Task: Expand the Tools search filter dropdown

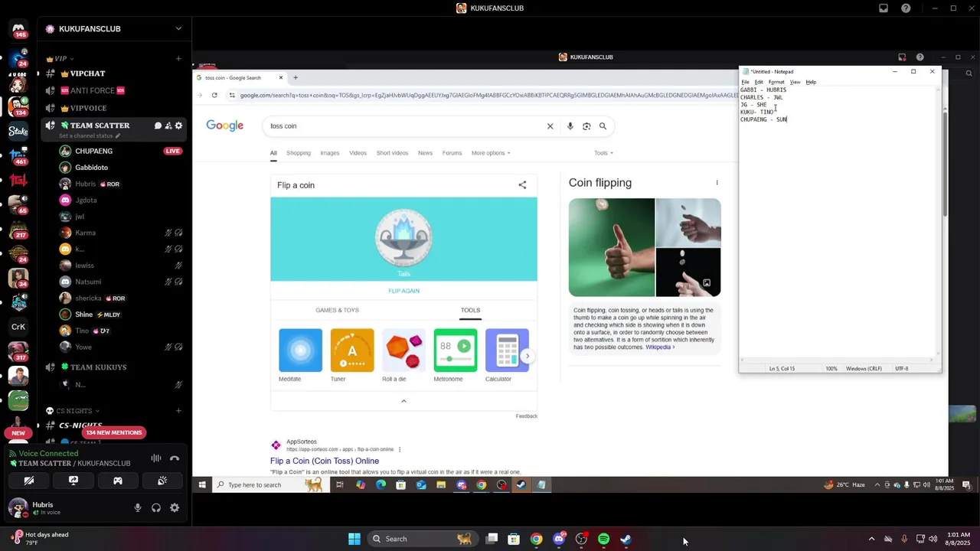Action: point(603,153)
